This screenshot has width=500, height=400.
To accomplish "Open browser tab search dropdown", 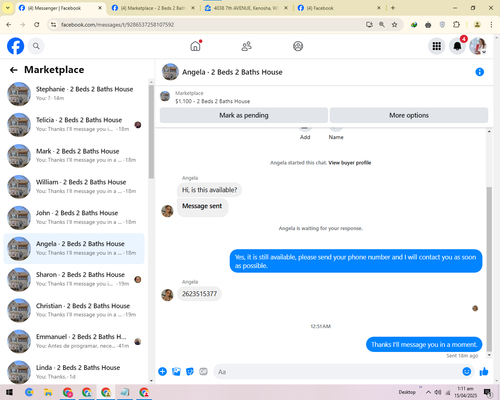I will tap(7, 8).
